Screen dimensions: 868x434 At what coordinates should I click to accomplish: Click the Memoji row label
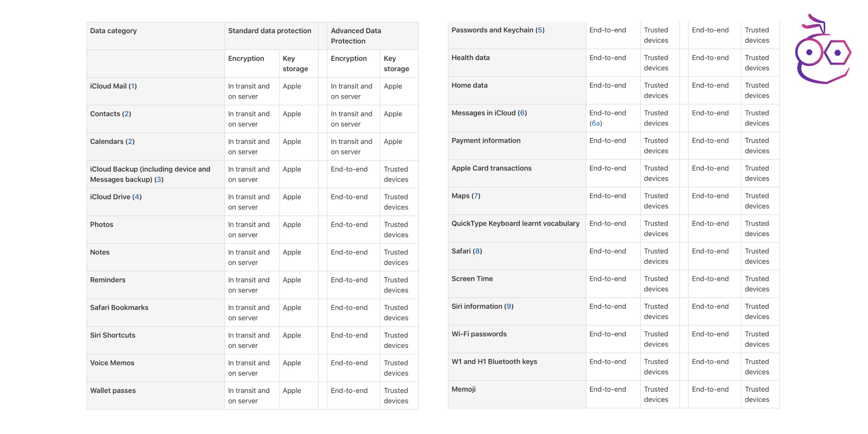click(463, 389)
